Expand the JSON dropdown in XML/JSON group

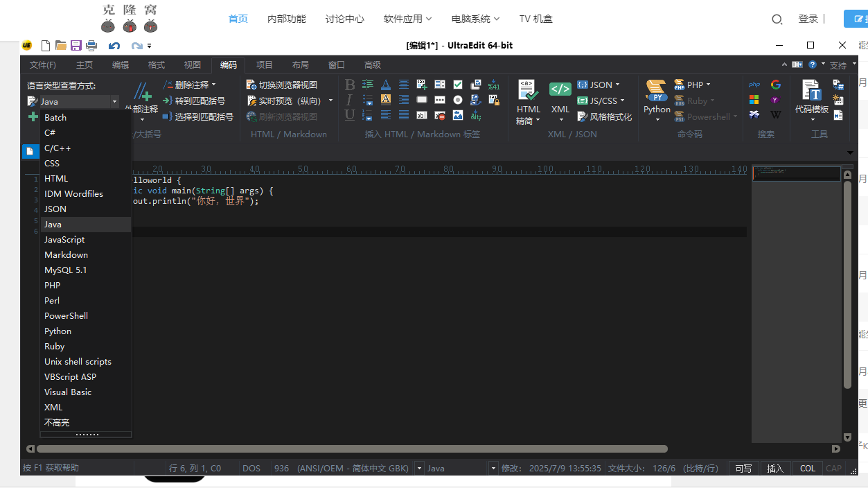[621, 85]
